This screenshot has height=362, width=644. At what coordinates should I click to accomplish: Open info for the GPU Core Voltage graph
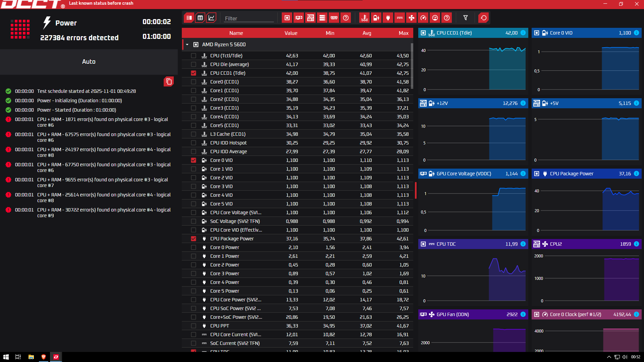coord(523,174)
